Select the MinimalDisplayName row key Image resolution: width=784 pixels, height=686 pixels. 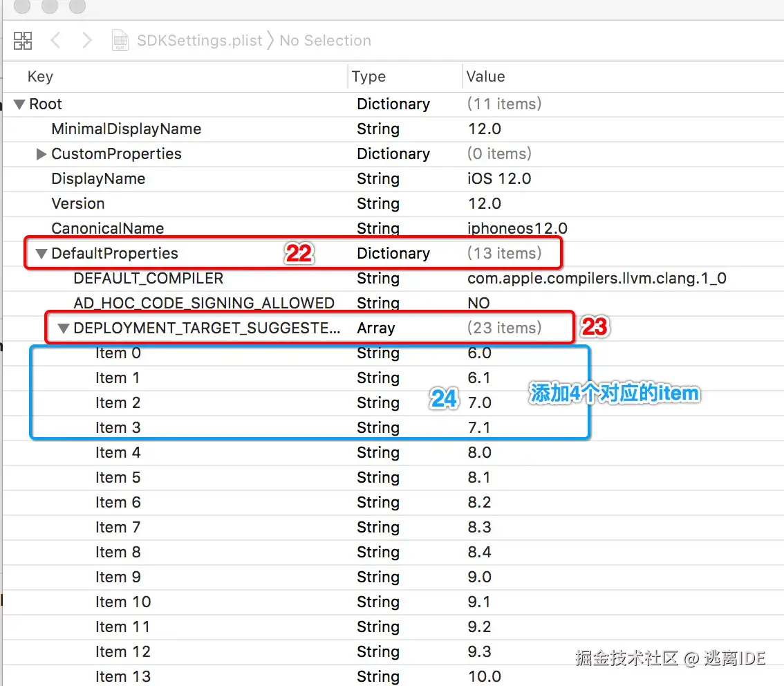pyautogui.click(x=126, y=129)
